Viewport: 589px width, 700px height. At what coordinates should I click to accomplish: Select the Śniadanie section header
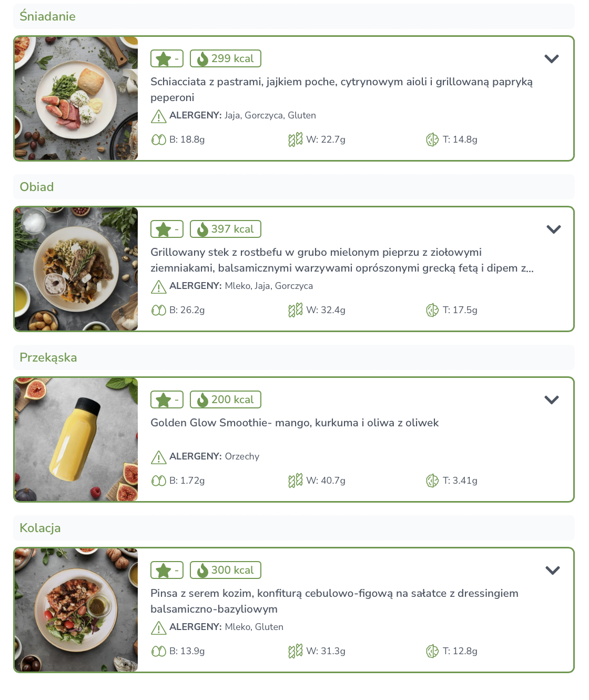47,16
